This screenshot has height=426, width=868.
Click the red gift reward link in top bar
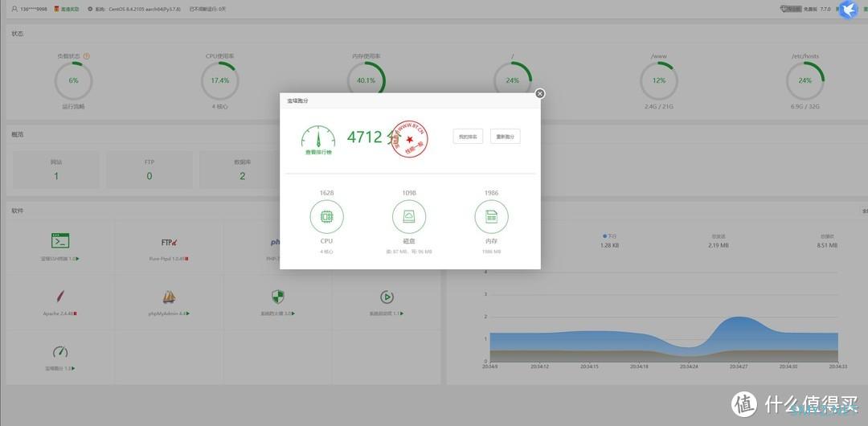tap(67, 9)
